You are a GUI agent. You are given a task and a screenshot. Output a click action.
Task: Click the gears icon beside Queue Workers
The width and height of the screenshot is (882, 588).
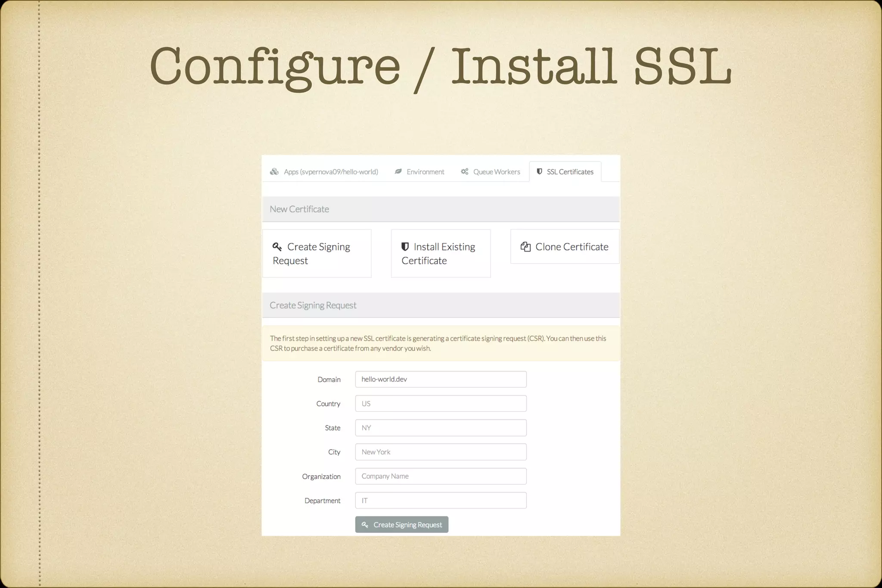[465, 171]
